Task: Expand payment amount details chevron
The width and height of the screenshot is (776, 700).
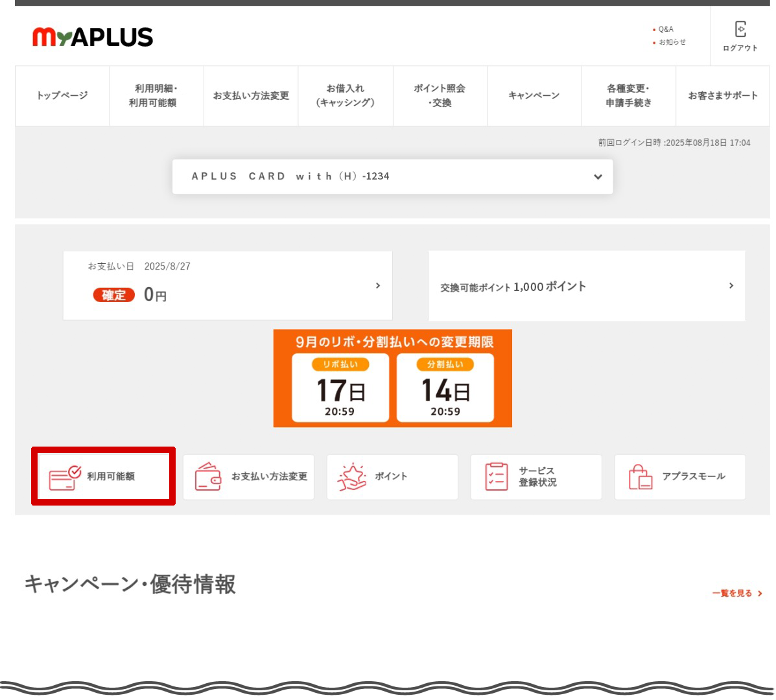Action: 378,286
